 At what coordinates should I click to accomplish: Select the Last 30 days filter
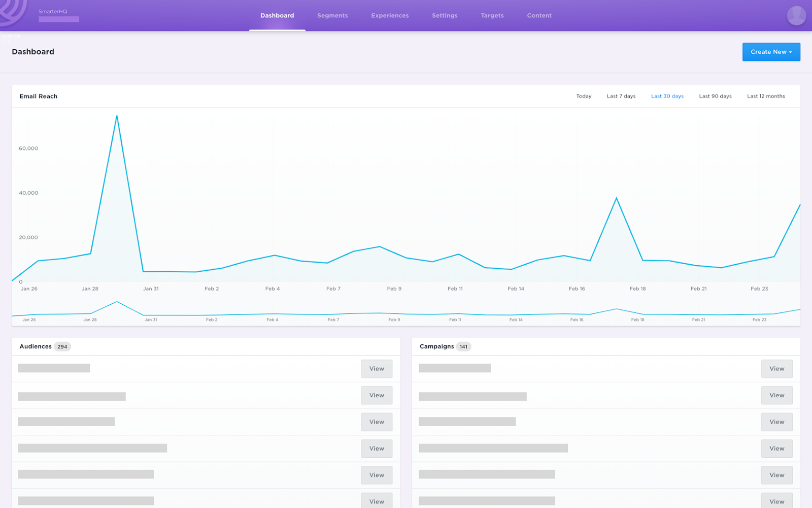[667, 96]
